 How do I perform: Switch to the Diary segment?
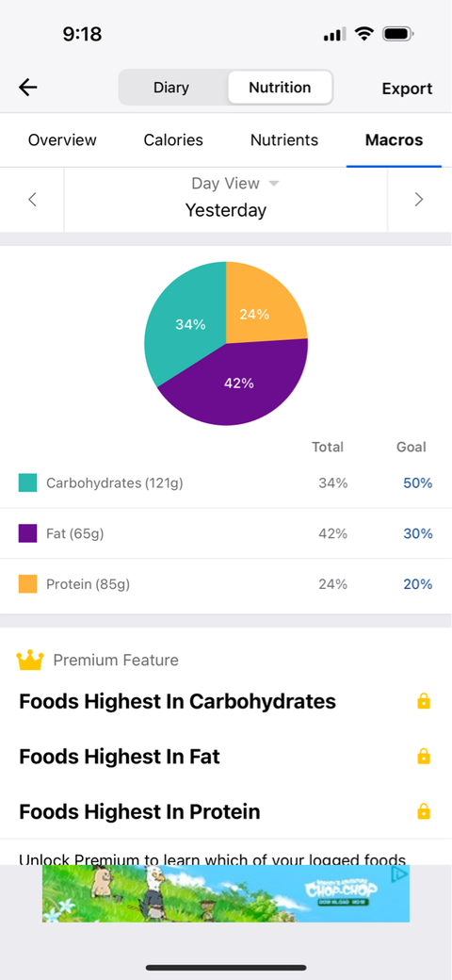point(171,88)
